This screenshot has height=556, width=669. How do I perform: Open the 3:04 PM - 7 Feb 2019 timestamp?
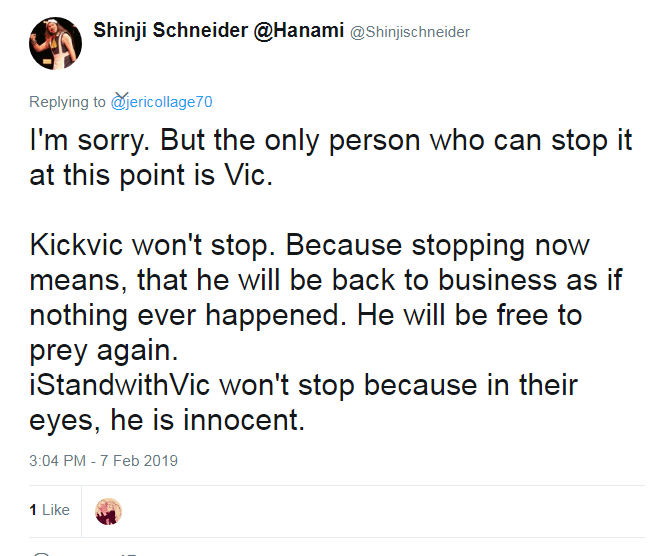[x=103, y=461]
